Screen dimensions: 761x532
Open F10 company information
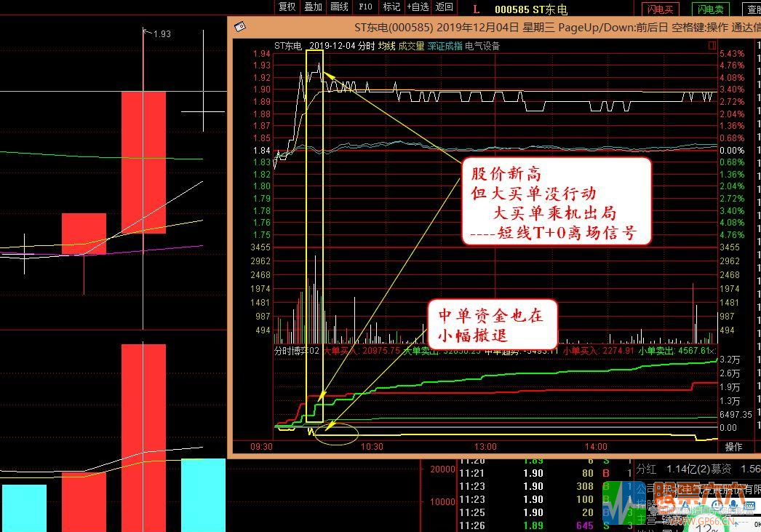click(x=365, y=7)
